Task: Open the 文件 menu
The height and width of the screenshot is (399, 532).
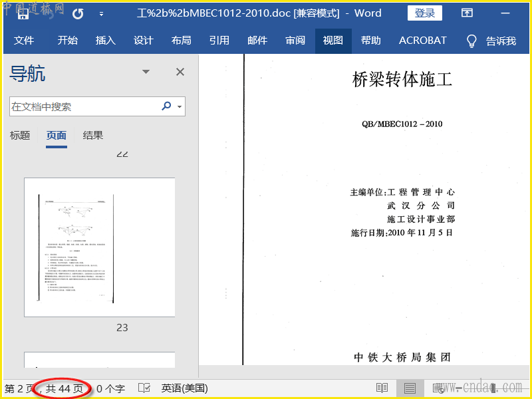Action: (24, 41)
